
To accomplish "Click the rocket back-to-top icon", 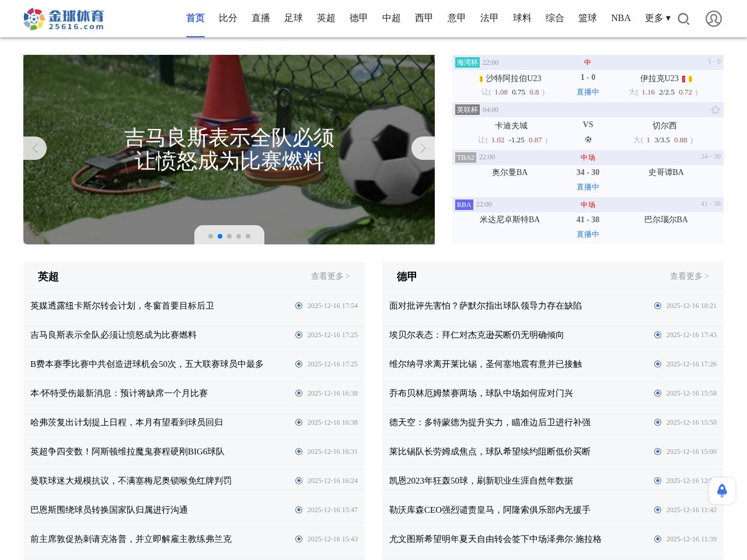I will point(722,491).
